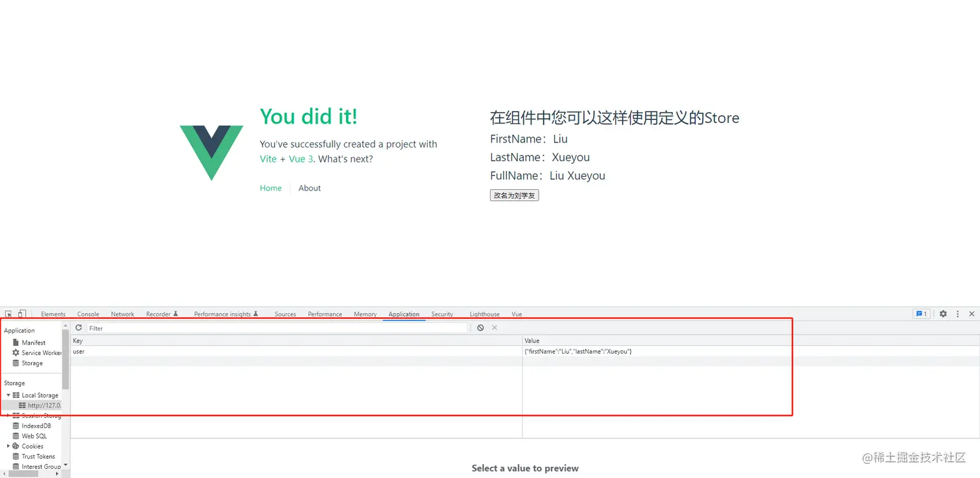Select the user key cell
Screen dimensions: 980x478
(296, 351)
